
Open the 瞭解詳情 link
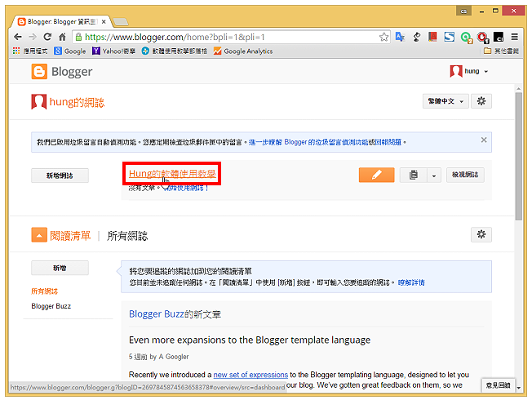pos(411,282)
